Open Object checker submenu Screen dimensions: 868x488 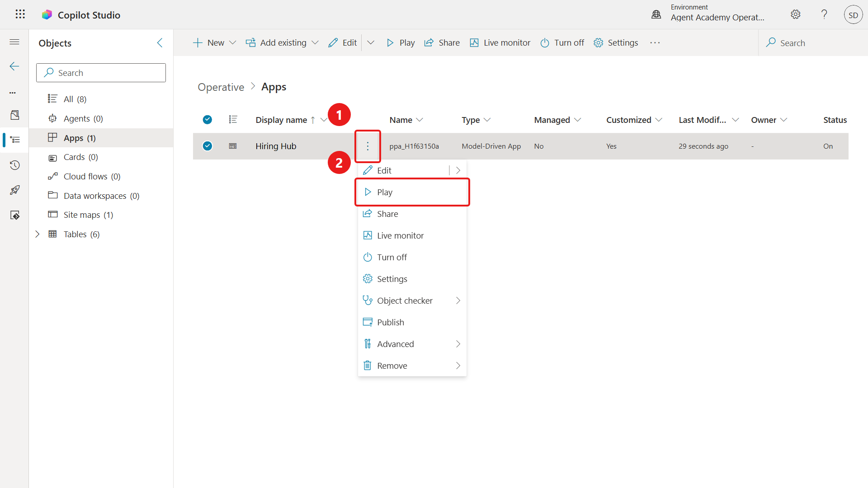pos(412,300)
